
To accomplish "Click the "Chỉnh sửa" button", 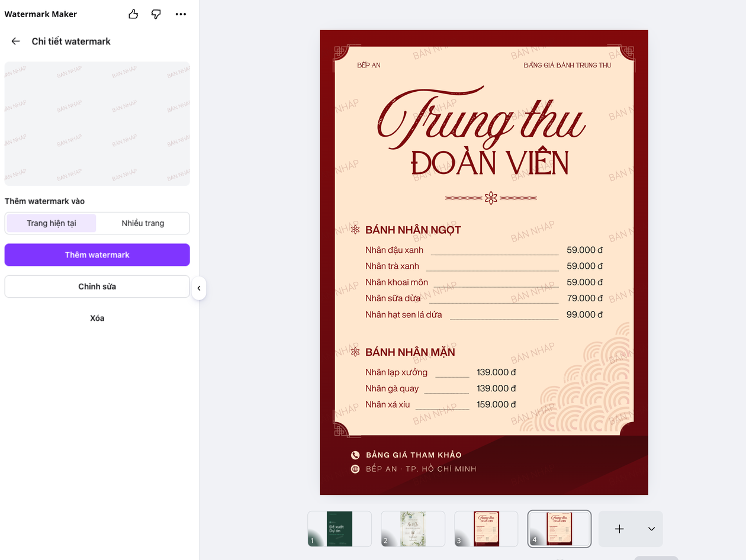I will point(97,287).
